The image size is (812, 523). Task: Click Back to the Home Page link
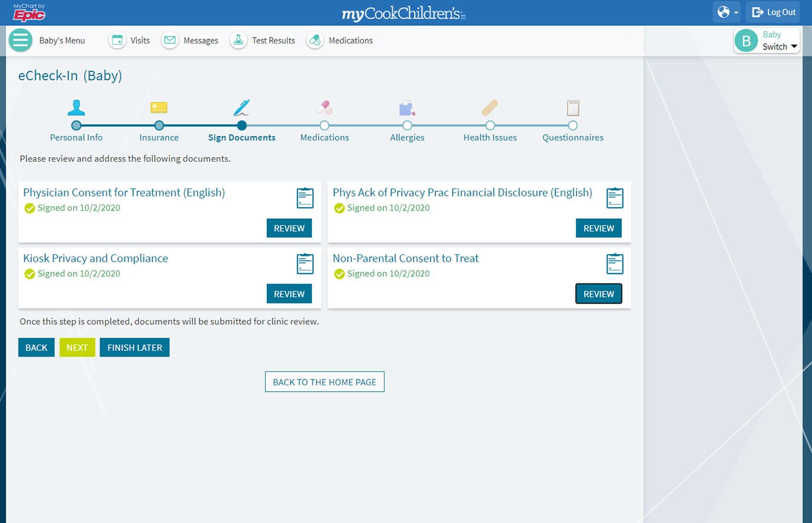pyautogui.click(x=324, y=382)
